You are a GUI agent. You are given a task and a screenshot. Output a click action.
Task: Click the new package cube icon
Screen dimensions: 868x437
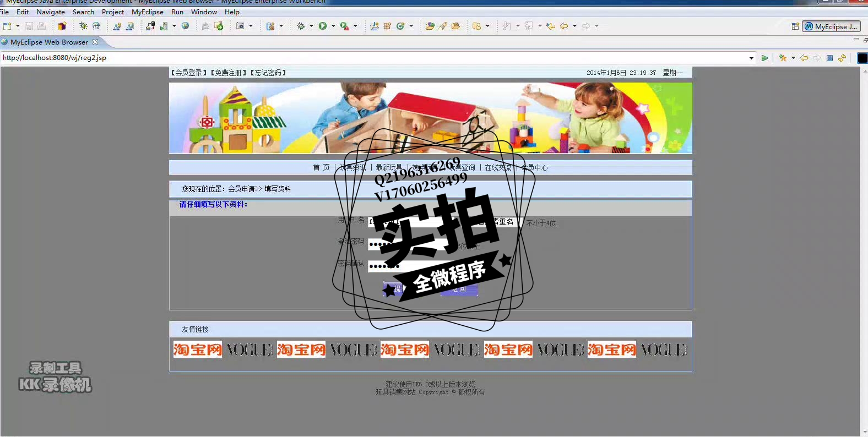click(62, 26)
